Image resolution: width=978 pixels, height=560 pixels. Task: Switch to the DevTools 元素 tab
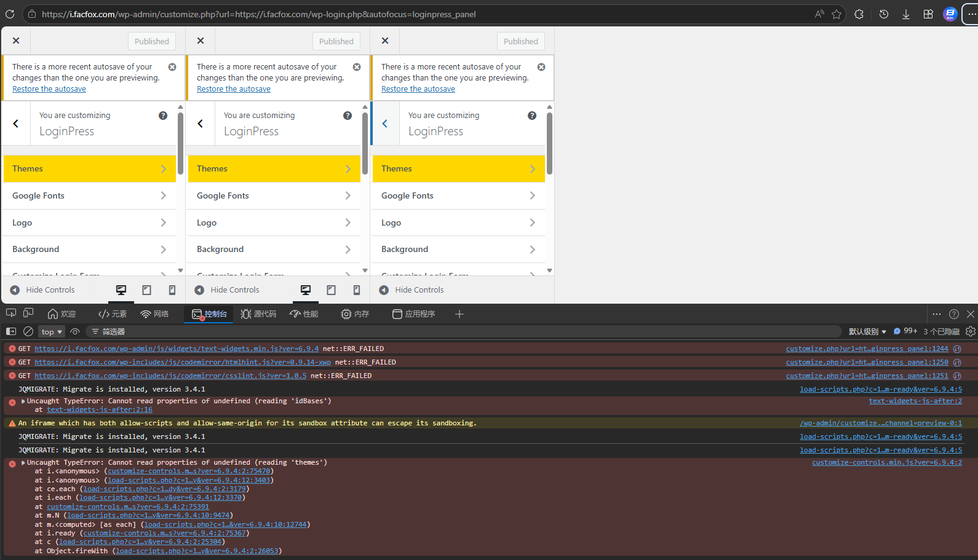point(113,314)
